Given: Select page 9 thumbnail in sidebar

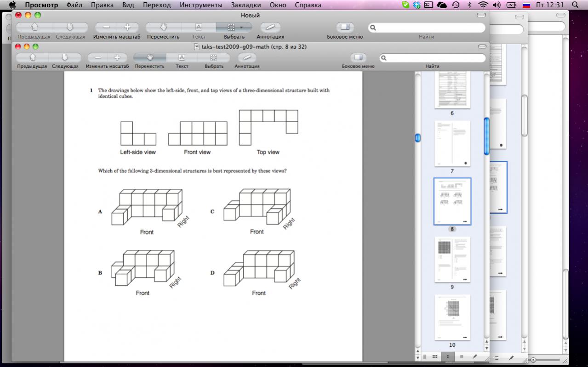Looking at the screenshot, I should pos(452,259).
